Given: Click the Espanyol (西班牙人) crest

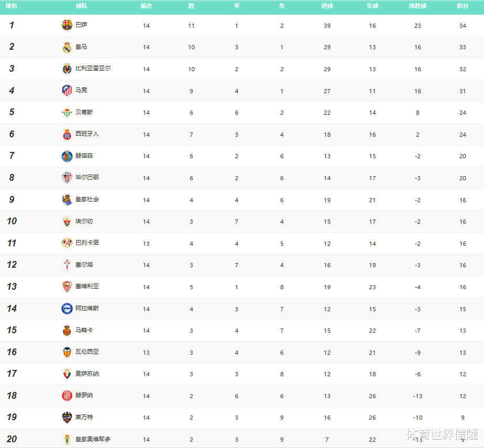Looking at the screenshot, I should [x=67, y=134].
